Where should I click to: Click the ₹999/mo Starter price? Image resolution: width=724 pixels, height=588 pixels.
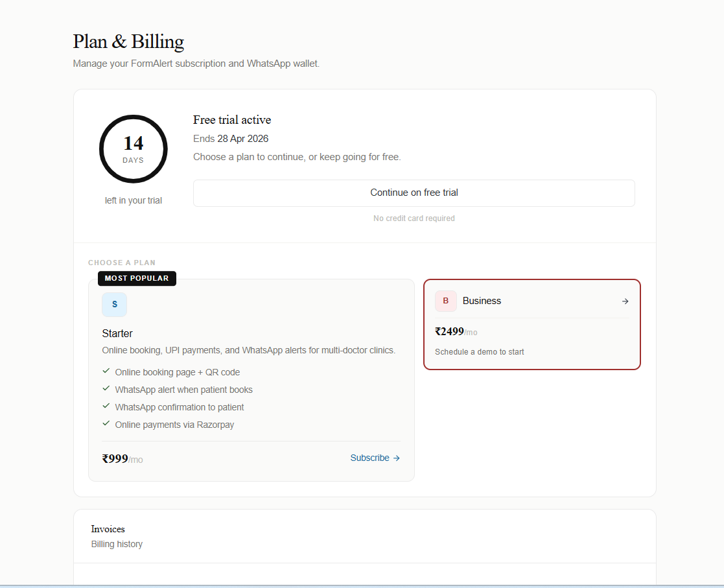click(x=122, y=459)
